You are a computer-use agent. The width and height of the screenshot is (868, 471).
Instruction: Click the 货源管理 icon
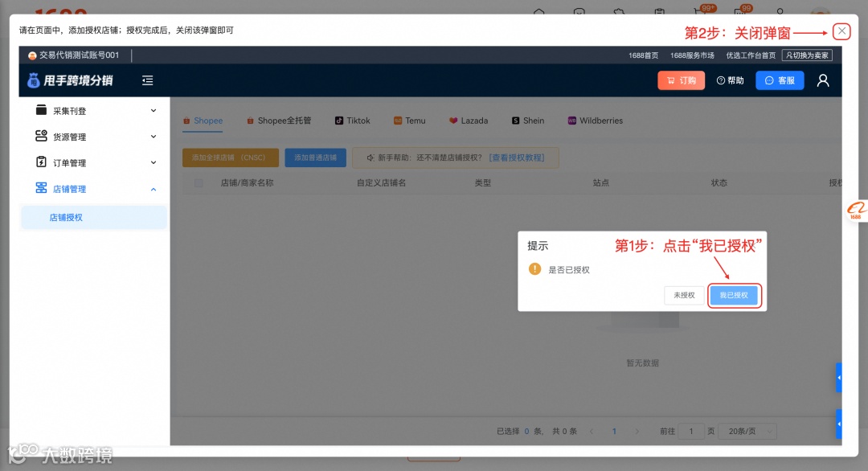pyautogui.click(x=41, y=136)
